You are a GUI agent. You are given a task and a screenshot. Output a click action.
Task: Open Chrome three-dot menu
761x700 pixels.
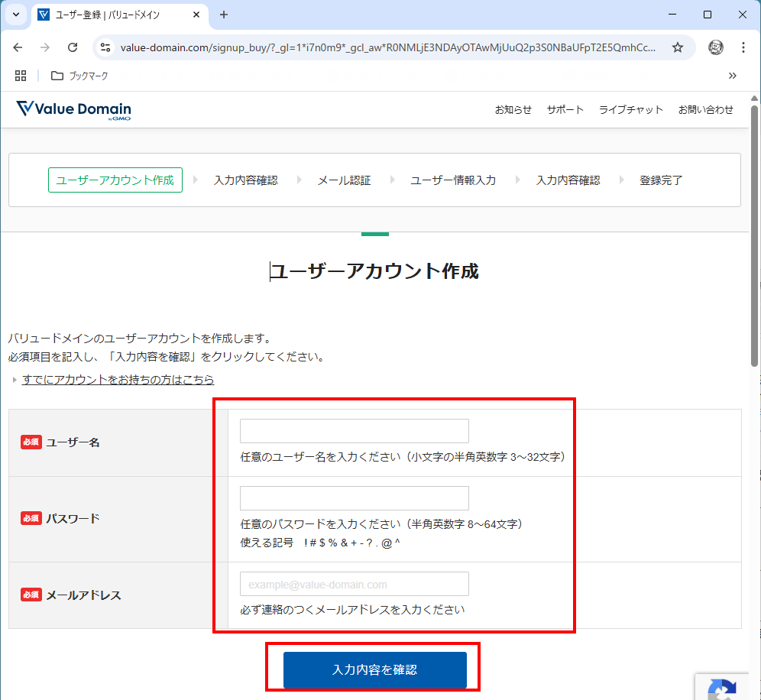[743, 47]
